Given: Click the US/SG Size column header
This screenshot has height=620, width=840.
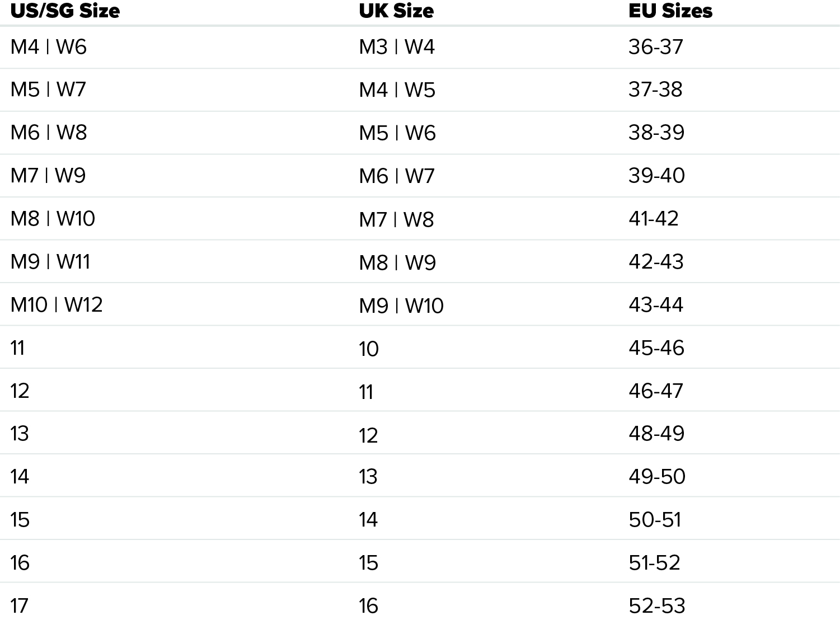Looking at the screenshot, I should pos(65,11).
